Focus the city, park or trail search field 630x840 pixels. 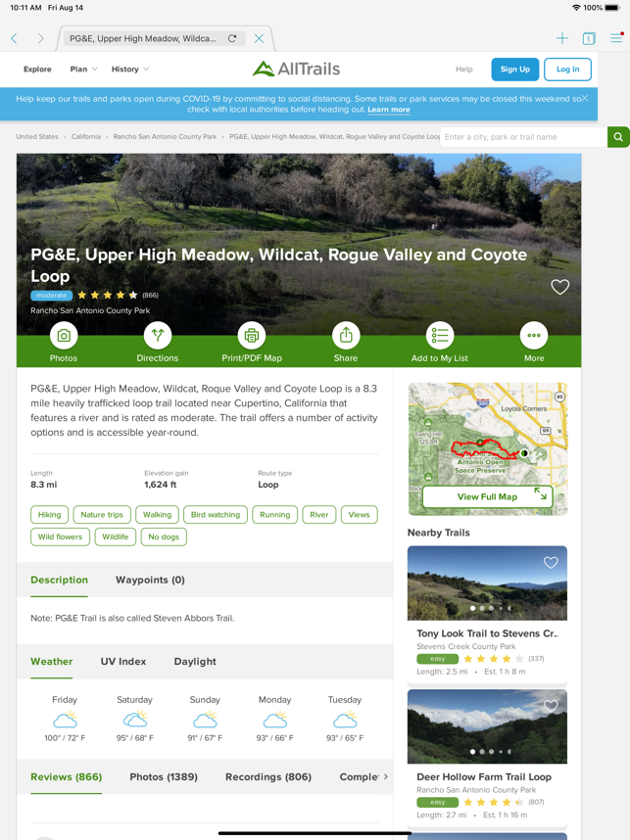tap(523, 137)
